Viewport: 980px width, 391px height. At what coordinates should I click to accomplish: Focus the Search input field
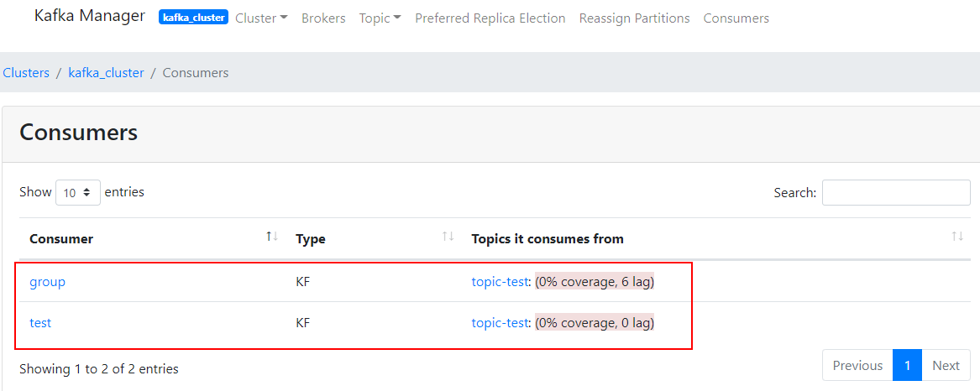896,192
